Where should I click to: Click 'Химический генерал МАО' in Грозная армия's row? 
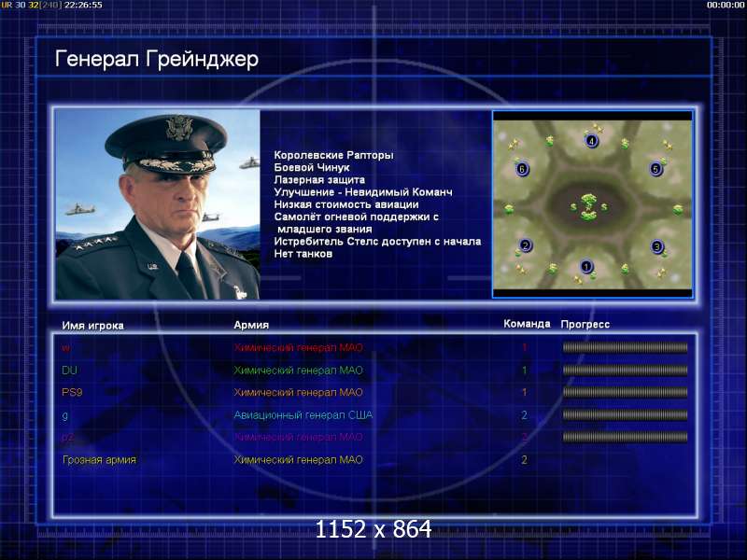click(x=298, y=460)
